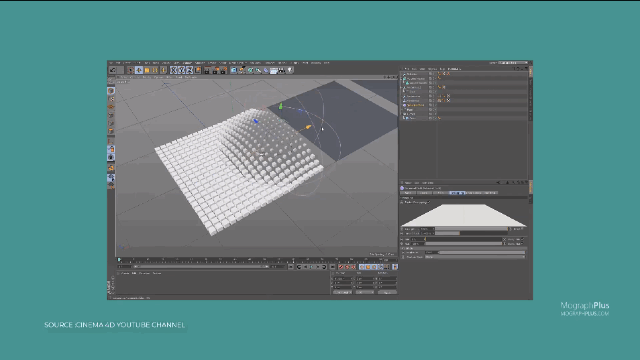Toggle Y axis lock in toolbar

point(182,70)
